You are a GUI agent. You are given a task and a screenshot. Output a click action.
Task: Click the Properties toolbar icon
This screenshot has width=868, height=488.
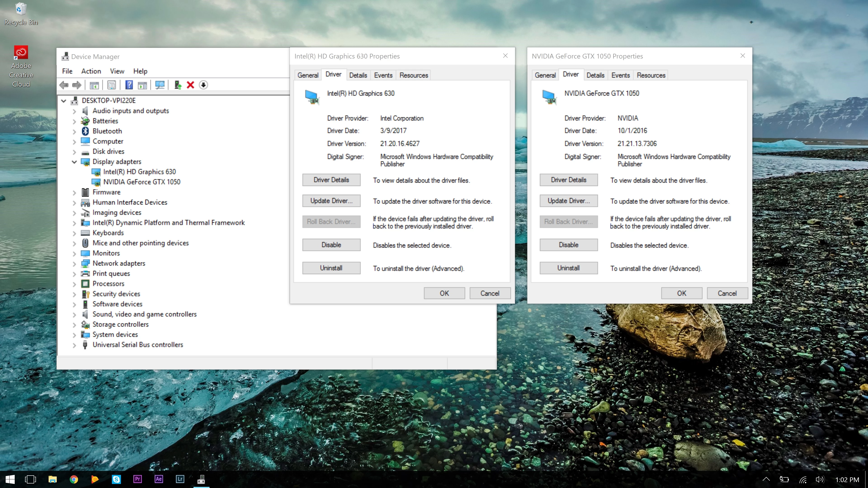pyautogui.click(x=111, y=85)
